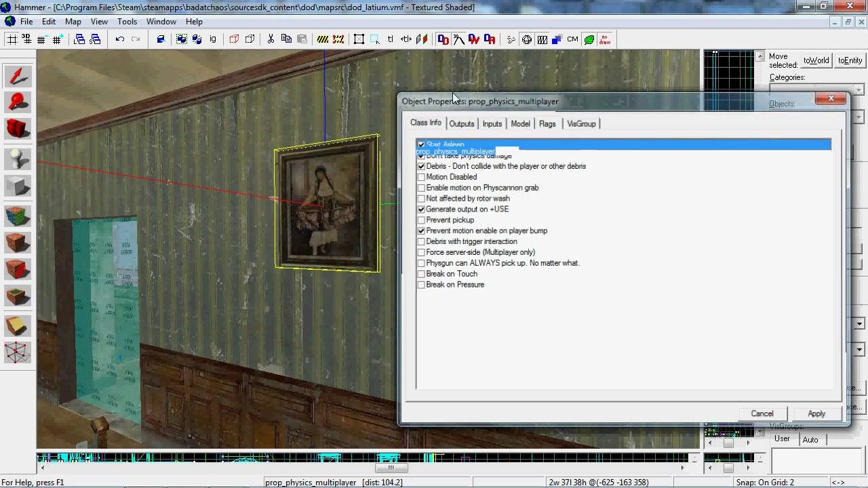The width and height of the screenshot is (868, 488).
Task: Open the Help menu
Action: [194, 22]
